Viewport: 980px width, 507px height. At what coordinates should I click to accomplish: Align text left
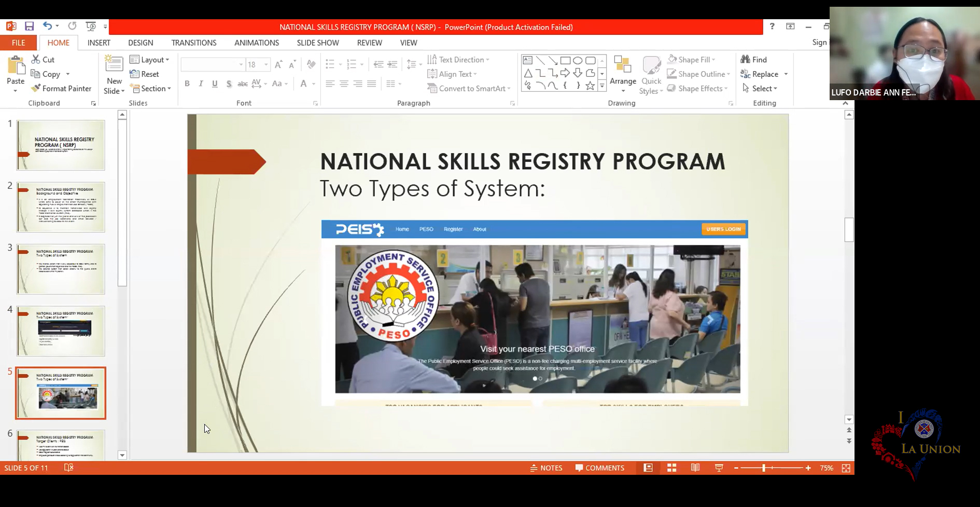(330, 84)
